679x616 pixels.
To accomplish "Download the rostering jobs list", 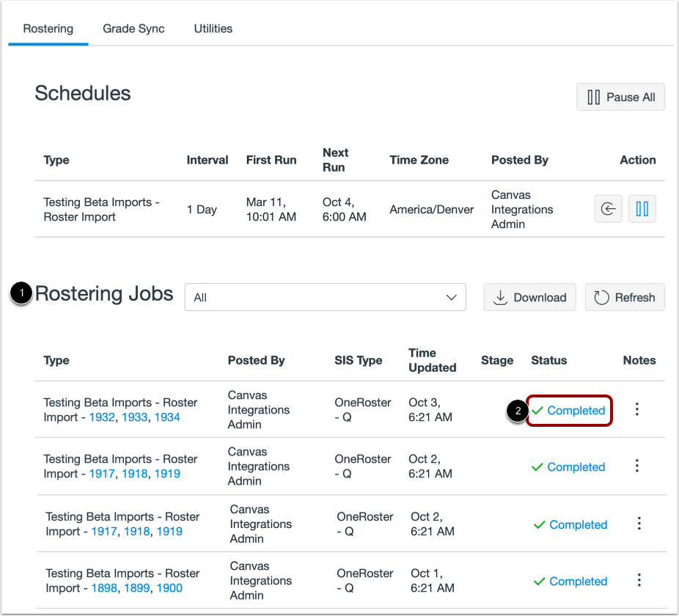I will coord(529,297).
